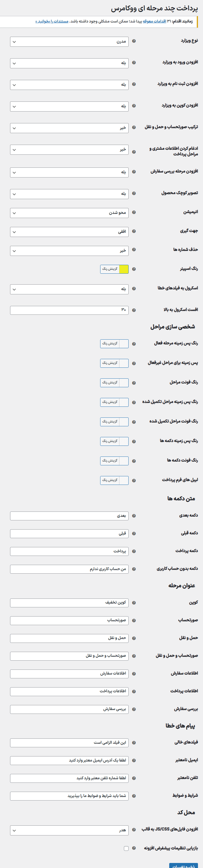Click the اقدامات معوقه link
The height and width of the screenshot is (868, 203).
click(154, 21)
